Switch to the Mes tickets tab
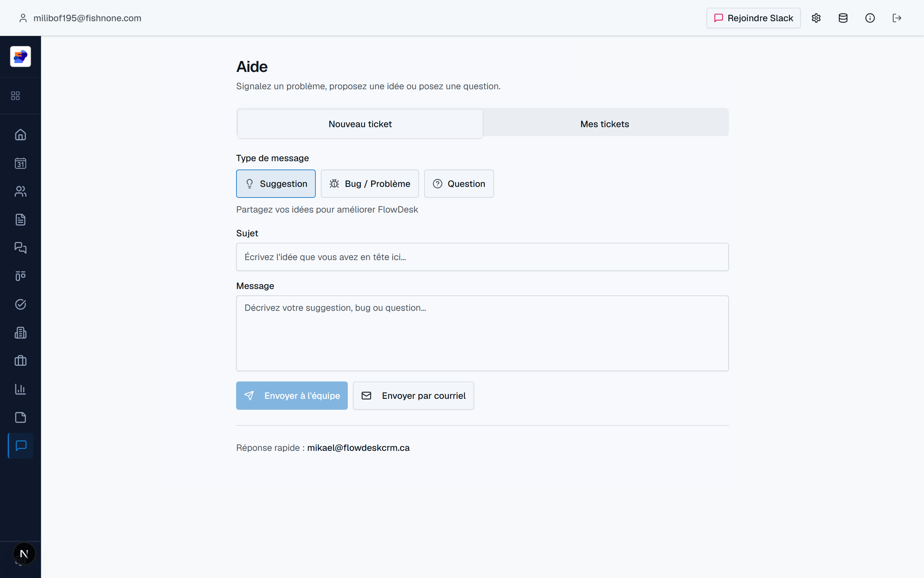 605,124
